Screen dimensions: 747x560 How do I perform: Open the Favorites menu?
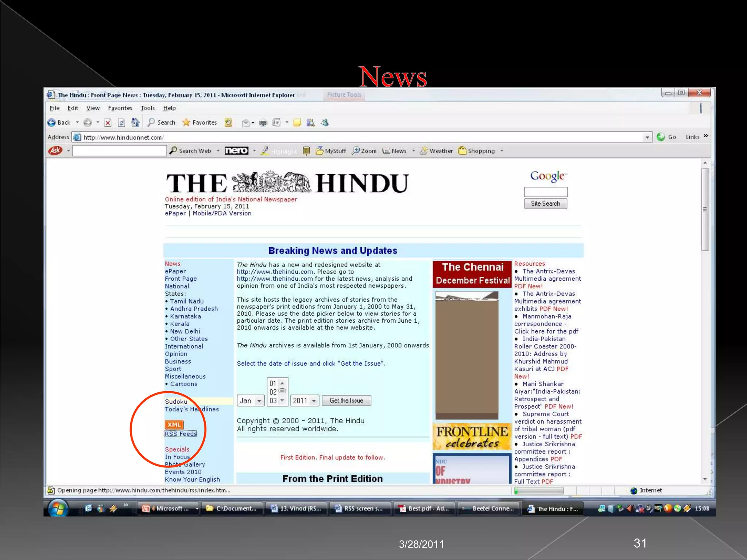click(x=120, y=108)
